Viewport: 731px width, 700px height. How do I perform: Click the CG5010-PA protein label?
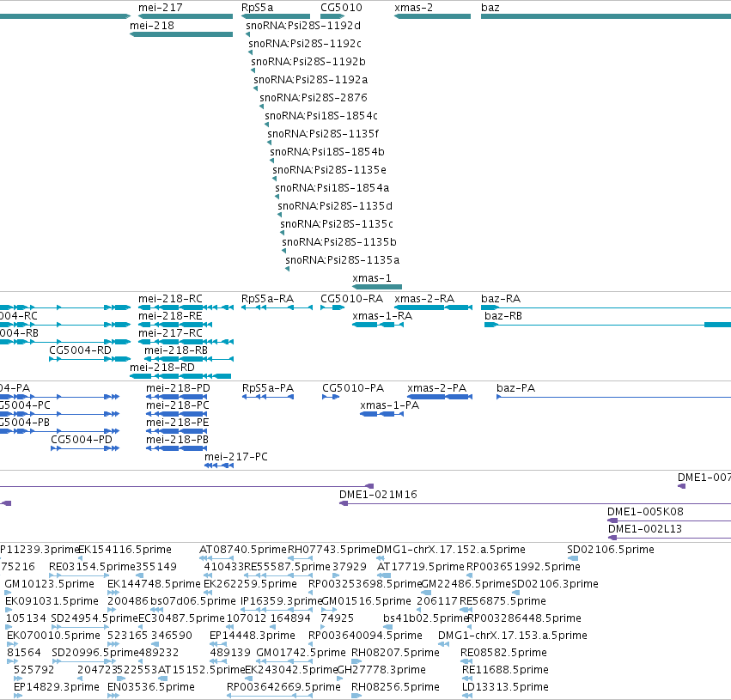pyautogui.click(x=353, y=388)
